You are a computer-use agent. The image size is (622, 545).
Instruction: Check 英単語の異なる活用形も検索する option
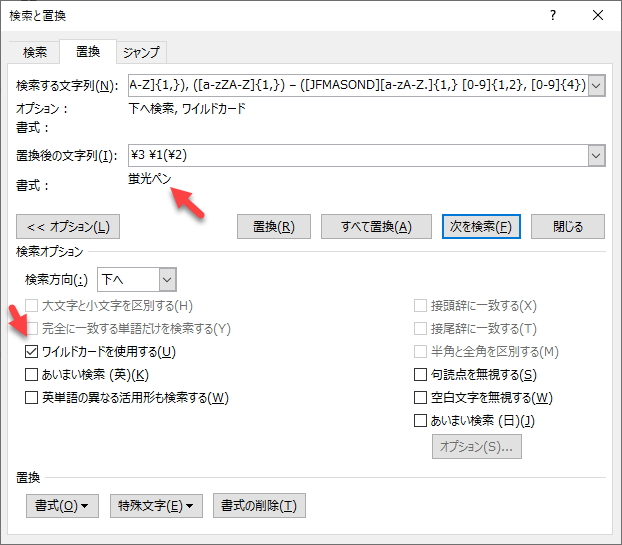[32, 398]
